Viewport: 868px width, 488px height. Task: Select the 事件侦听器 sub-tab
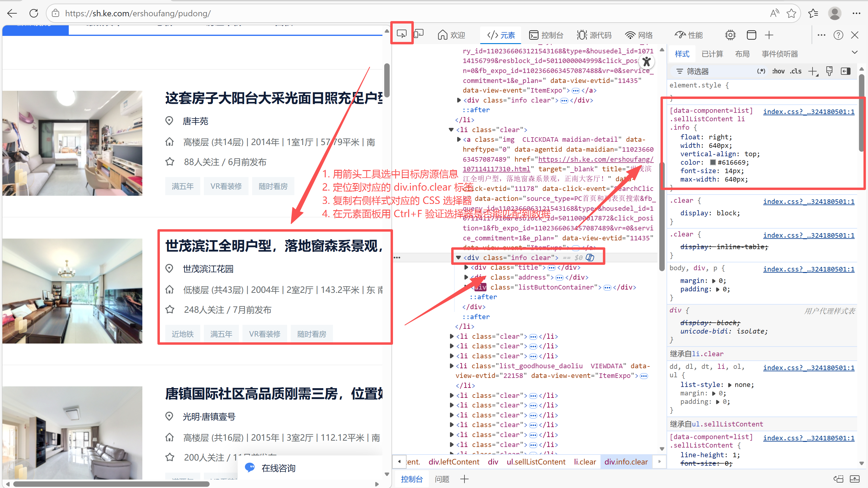(779, 54)
